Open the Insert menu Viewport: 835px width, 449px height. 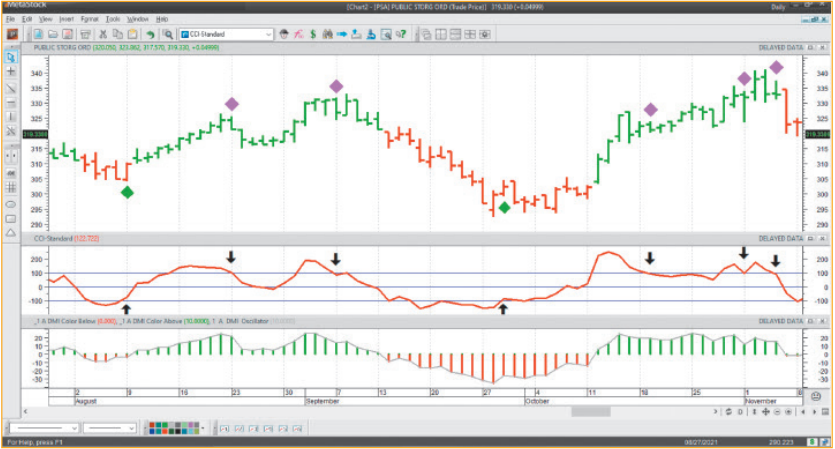67,19
